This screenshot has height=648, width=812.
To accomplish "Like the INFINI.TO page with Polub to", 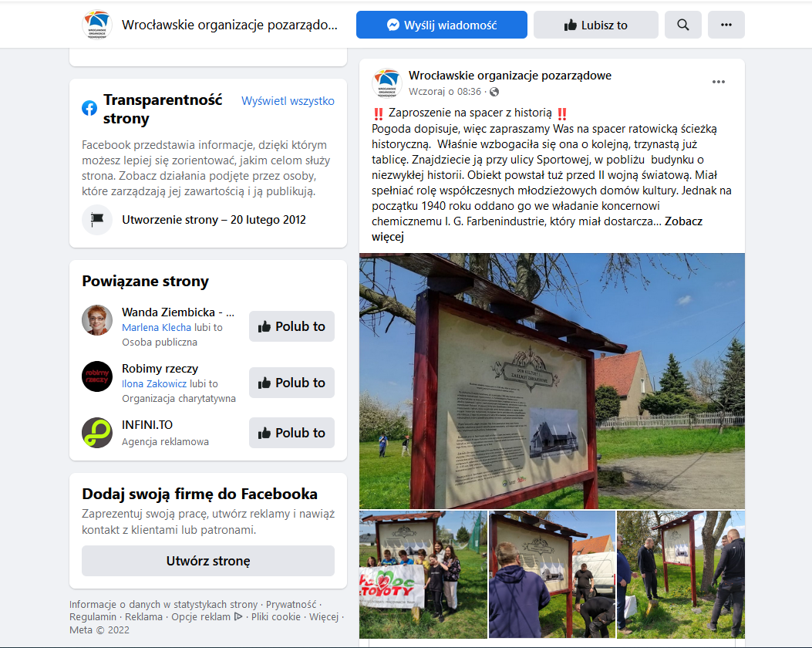I will click(291, 433).
